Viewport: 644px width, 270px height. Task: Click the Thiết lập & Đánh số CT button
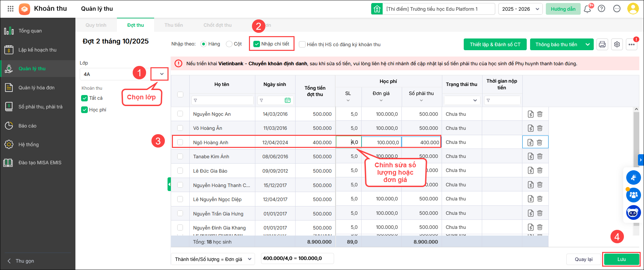(495, 44)
